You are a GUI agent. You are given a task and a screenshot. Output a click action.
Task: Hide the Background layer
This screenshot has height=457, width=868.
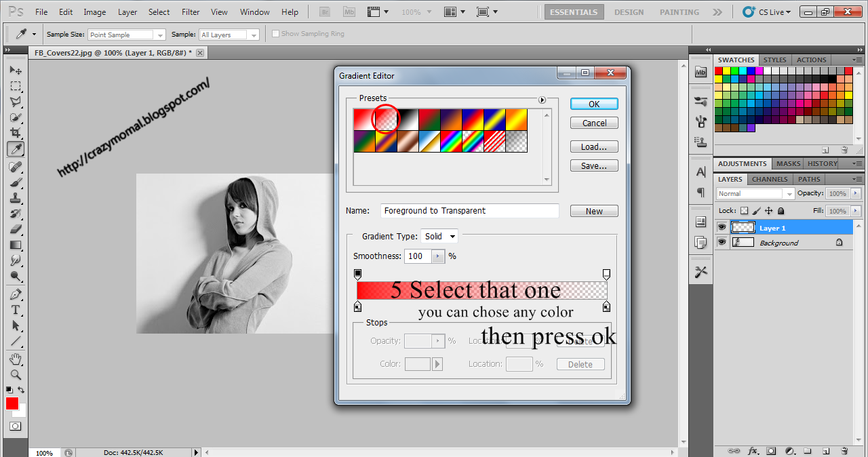(722, 242)
